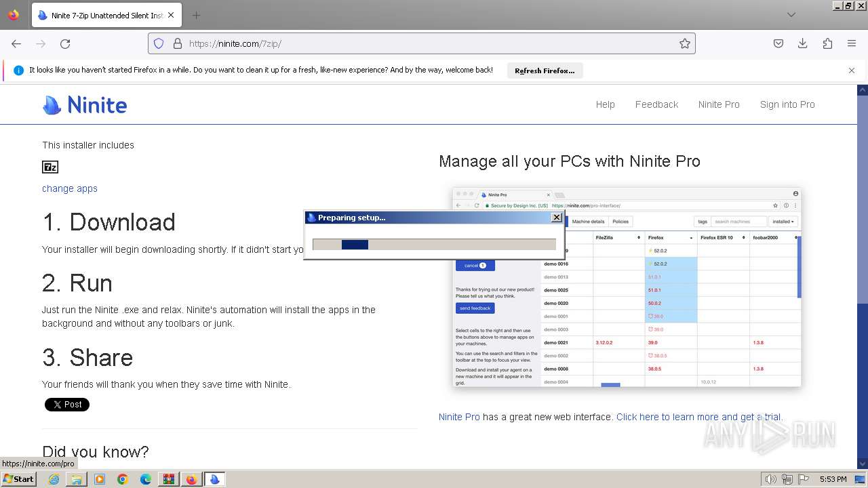Go back with the browser back arrow

click(x=16, y=43)
